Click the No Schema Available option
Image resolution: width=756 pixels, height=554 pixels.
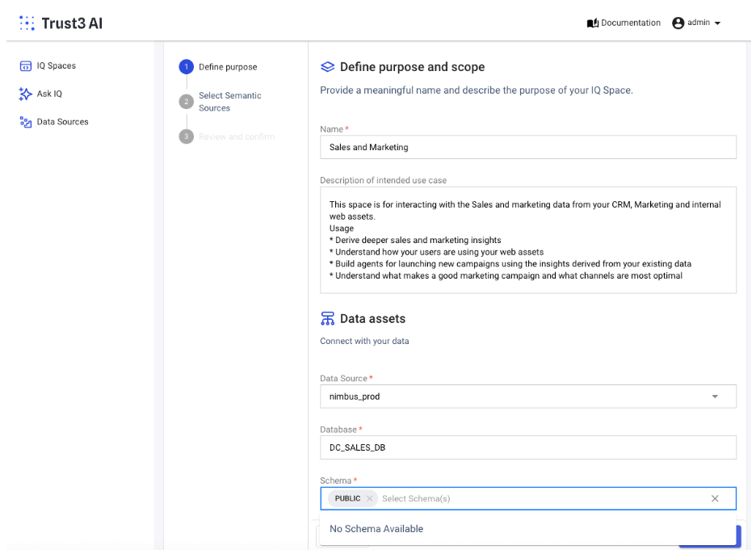(376, 529)
